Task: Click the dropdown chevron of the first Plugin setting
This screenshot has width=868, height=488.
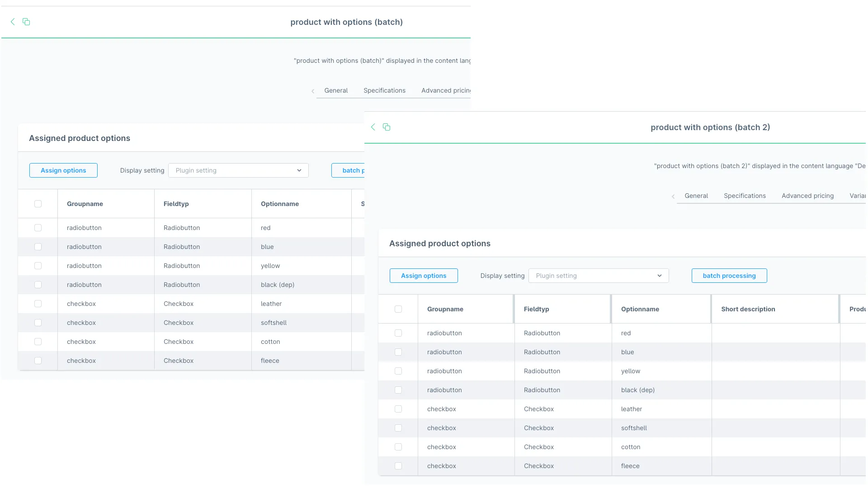Action: pos(299,170)
